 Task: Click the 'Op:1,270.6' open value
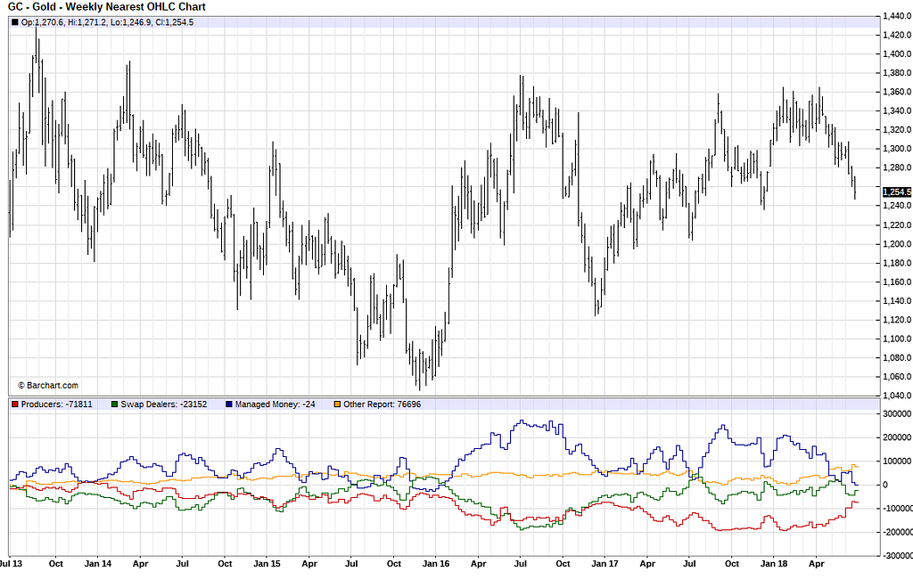[41, 22]
